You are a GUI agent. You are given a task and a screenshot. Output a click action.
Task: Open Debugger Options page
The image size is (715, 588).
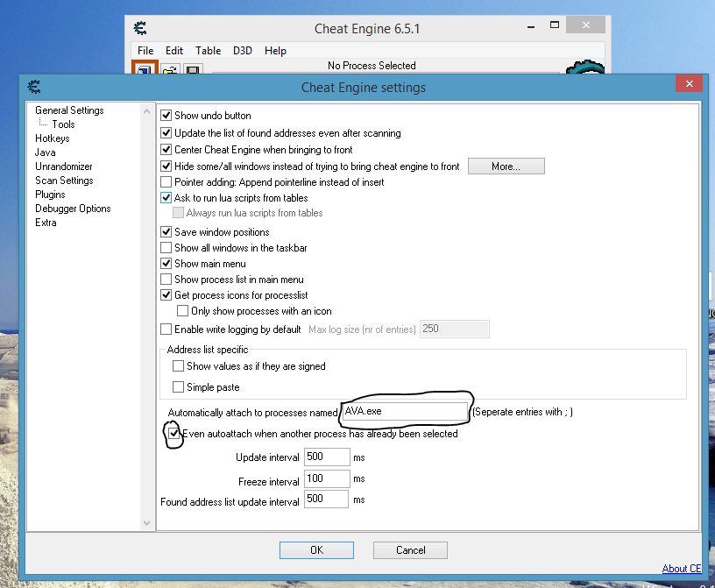[x=73, y=209]
